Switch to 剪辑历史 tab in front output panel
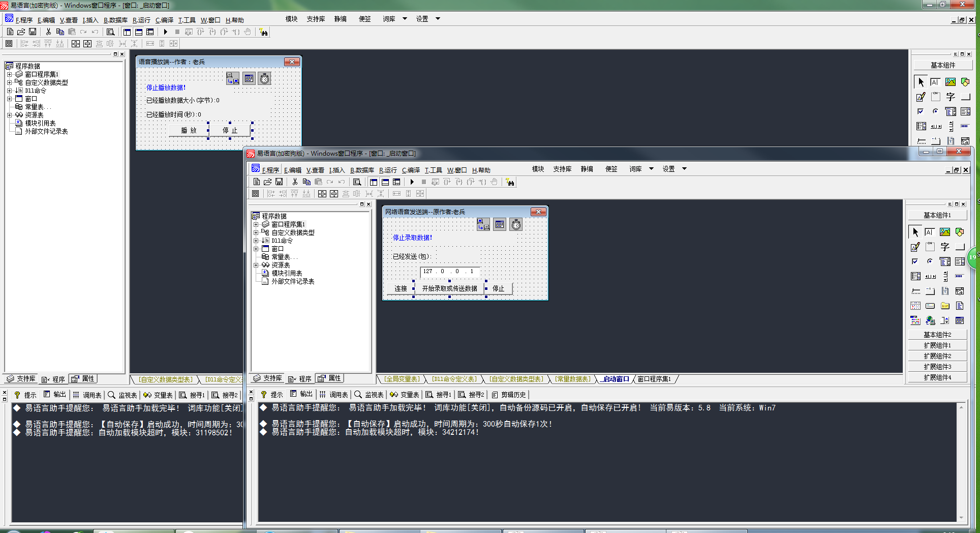This screenshot has width=980, height=533. [x=509, y=395]
